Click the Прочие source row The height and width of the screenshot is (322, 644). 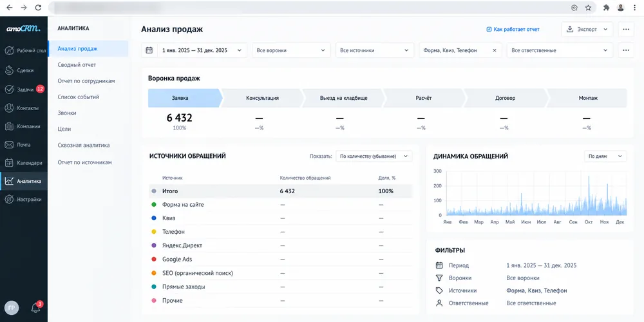tap(281, 301)
